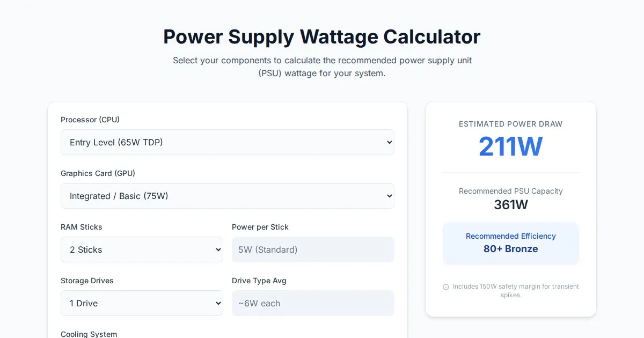Click the Processor (CPU) label
The image size is (644, 338).
90,120
